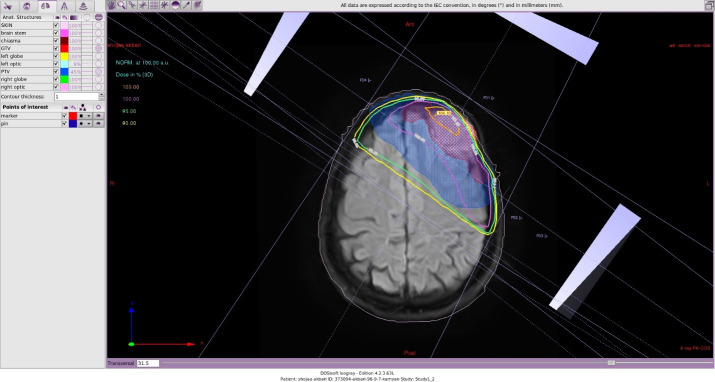
Task: Toggle PTV structure visibility checkbox
Action: pyautogui.click(x=56, y=72)
